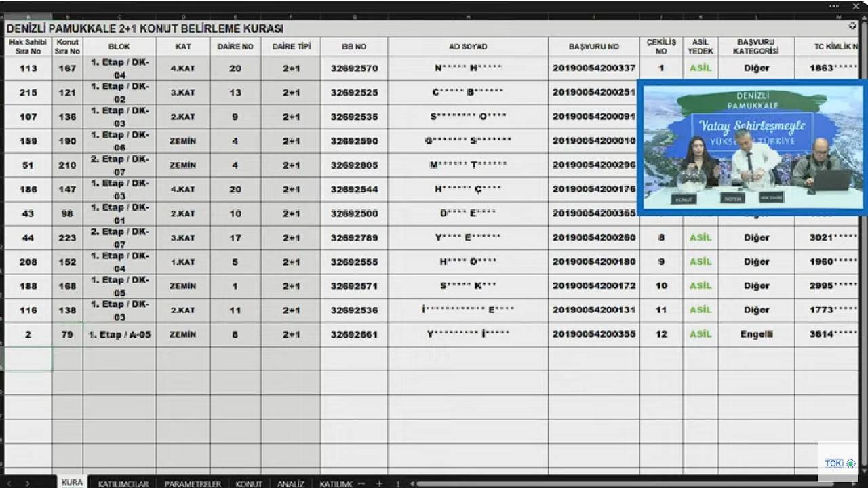Image resolution: width=868 pixels, height=488 pixels.
Task: Select BB NO cell 32692590
Action: pos(354,141)
